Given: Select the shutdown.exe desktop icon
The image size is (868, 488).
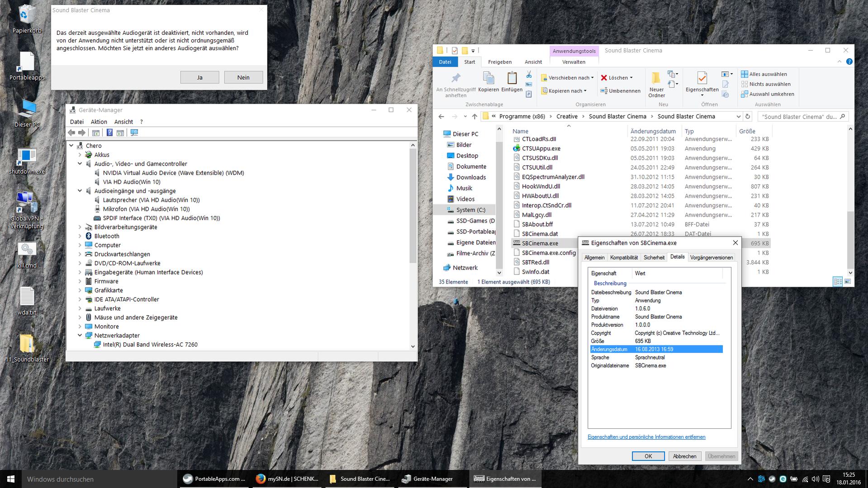Looking at the screenshot, I should coord(27,161).
